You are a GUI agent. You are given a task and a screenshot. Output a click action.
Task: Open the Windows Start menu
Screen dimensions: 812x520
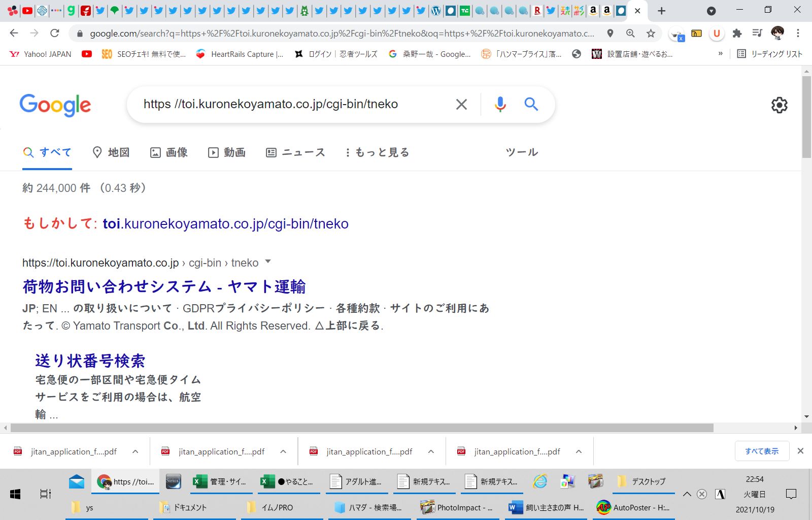tap(15, 494)
